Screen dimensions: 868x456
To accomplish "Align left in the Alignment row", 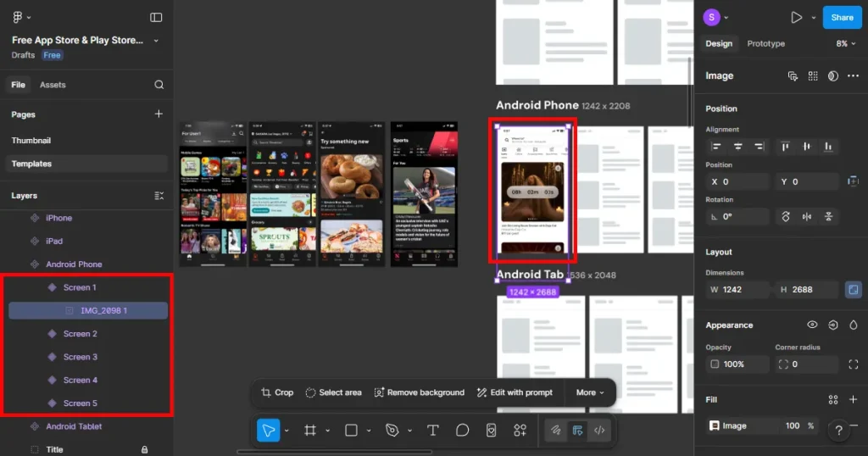I will coord(716,147).
